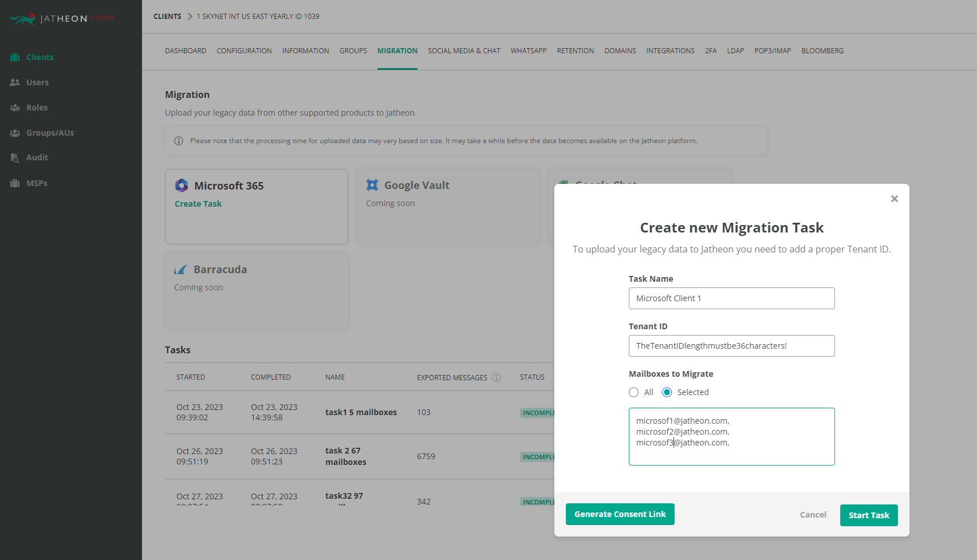Screen dimensions: 977x560
Task: Go to Users in the sidebar
Action: (37, 82)
